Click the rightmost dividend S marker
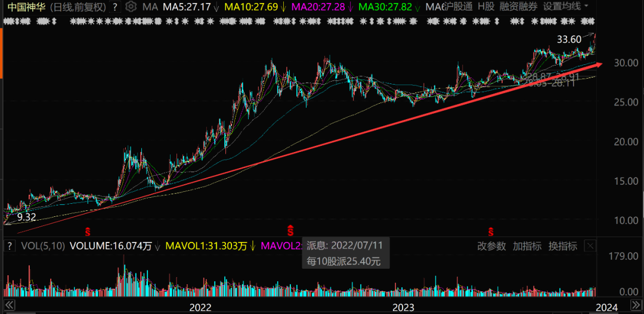This screenshot has height=314, width=644. [x=491, y=232]
